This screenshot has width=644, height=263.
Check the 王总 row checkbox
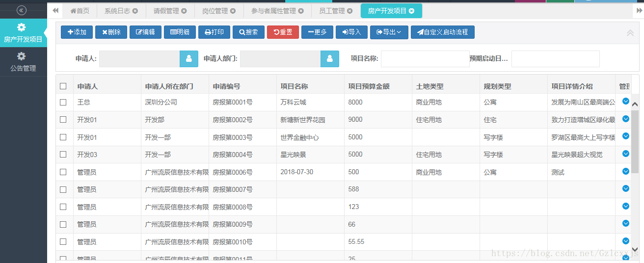pos(63,102)
